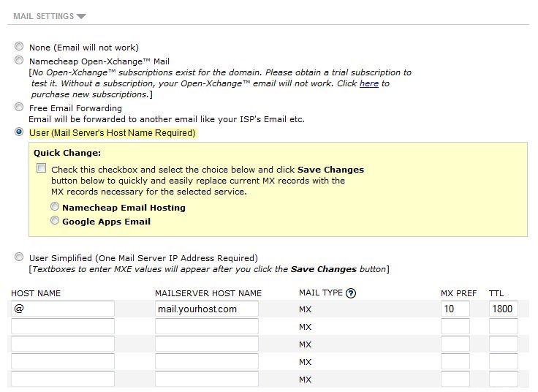The image size is (538, 392).
Task: Open the Mail Type help question icon
Action: pyautogui.click(x=351, y=293)
